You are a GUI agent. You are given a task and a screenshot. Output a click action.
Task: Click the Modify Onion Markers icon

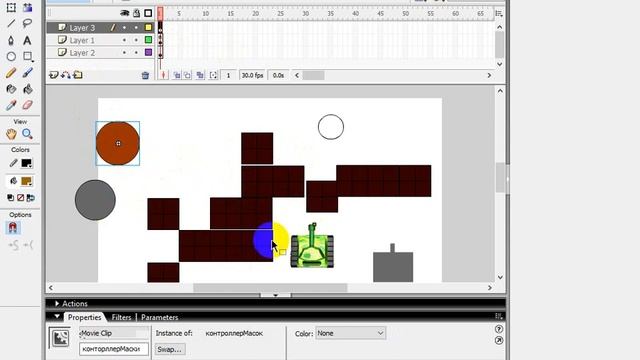point(213,75)
